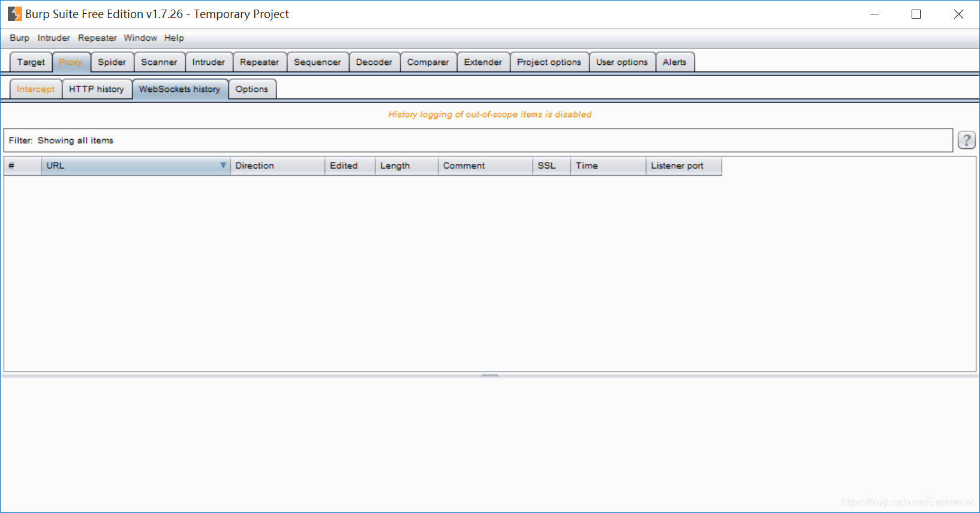Open the HTTP history sub-tab

97,89
